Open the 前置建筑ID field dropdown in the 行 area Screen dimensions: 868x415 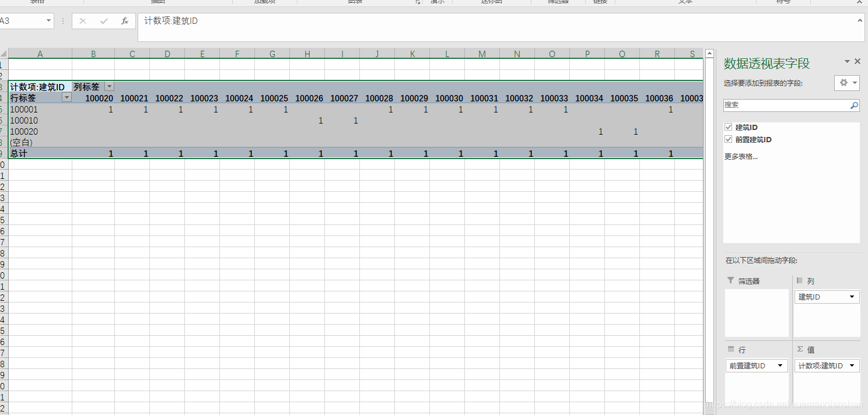(780, 365)
